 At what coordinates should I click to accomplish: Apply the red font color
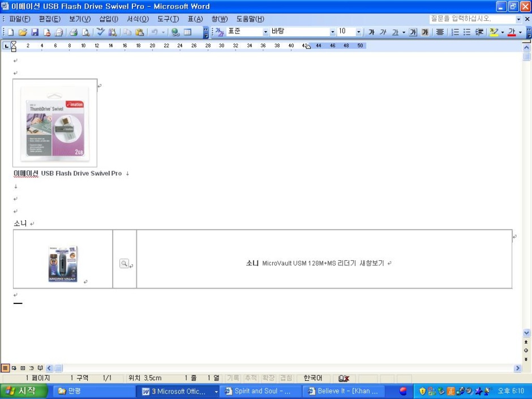(x=512, y=32)
